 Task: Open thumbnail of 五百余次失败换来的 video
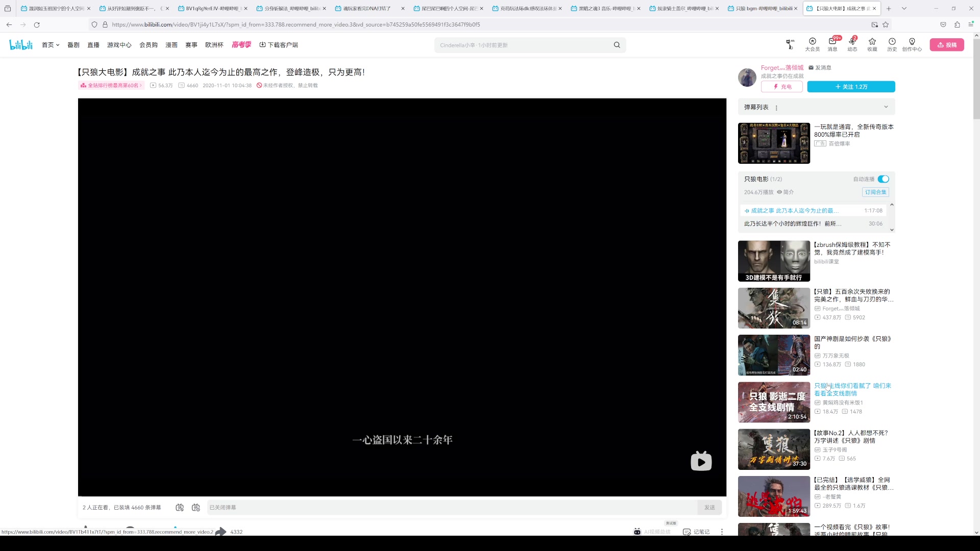774,308
